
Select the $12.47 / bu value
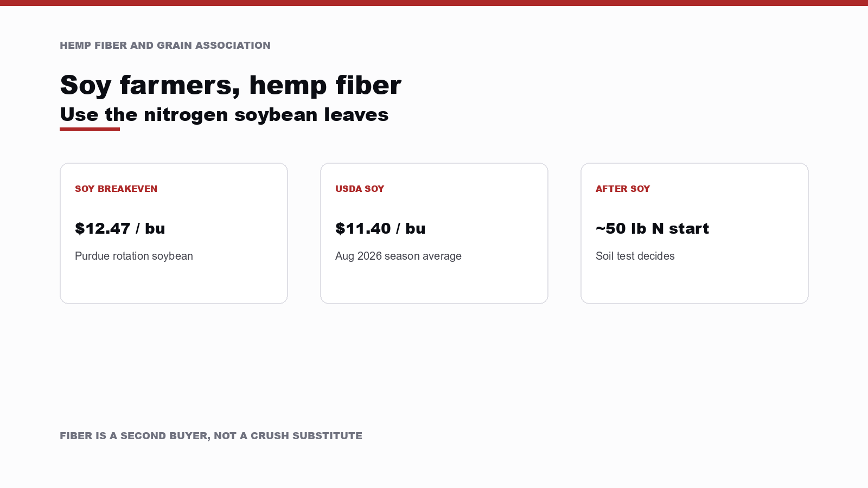[x=120, y=228]
